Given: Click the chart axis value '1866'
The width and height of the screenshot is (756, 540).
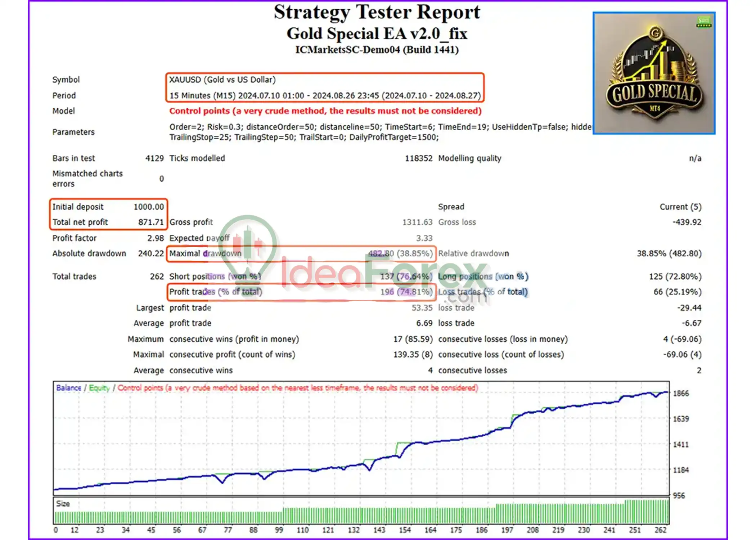Looking at the screenshot, I should [x=681, y=393].
